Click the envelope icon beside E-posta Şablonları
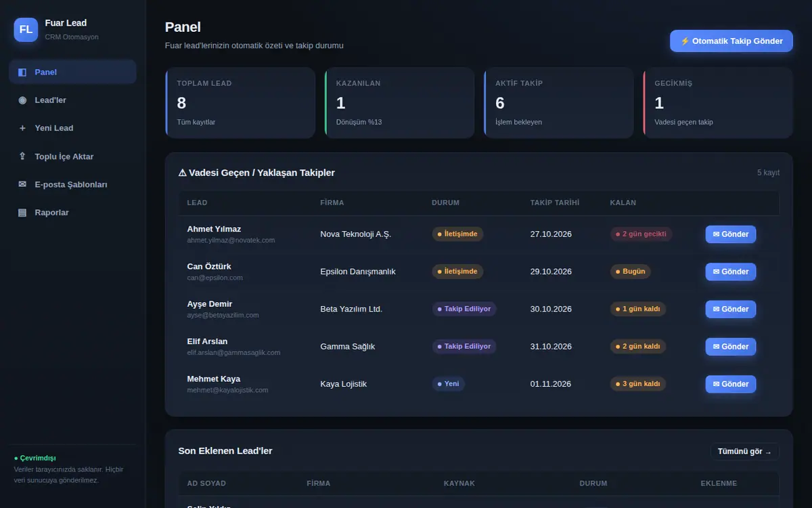The height and width of the screenshot is (508, 812). pyautogui.click(x=22, y=184)
